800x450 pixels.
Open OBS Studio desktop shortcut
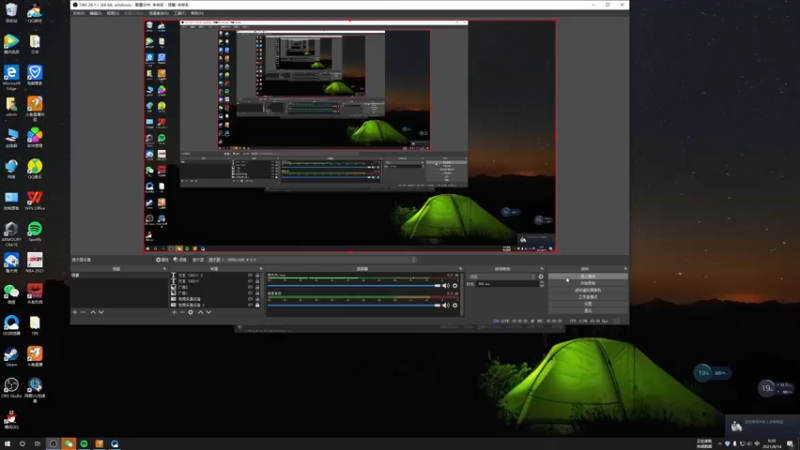pos(11,388)
